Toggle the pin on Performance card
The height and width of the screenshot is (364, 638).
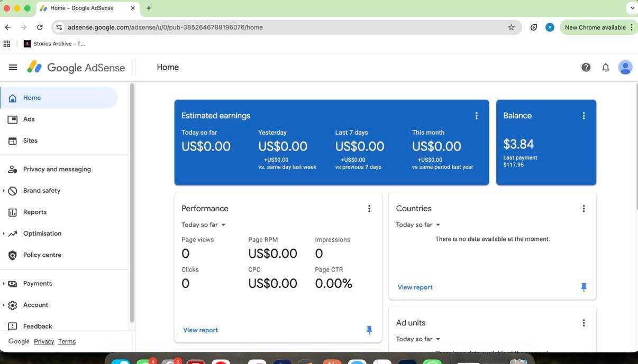click(369, 330)
